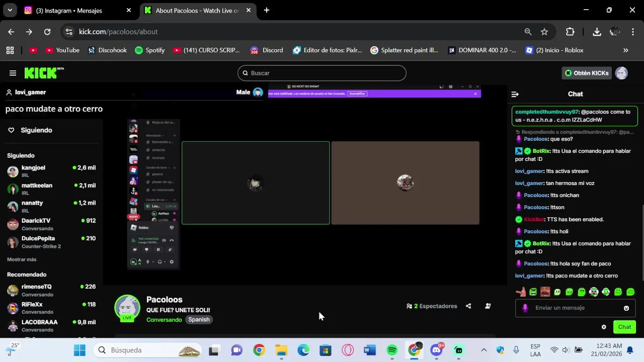Get KICKs via Obtén KICKs button
Image resolution: width=644 pixels, height=362 pixels.
pyautogui.click(x=587, y=73)
